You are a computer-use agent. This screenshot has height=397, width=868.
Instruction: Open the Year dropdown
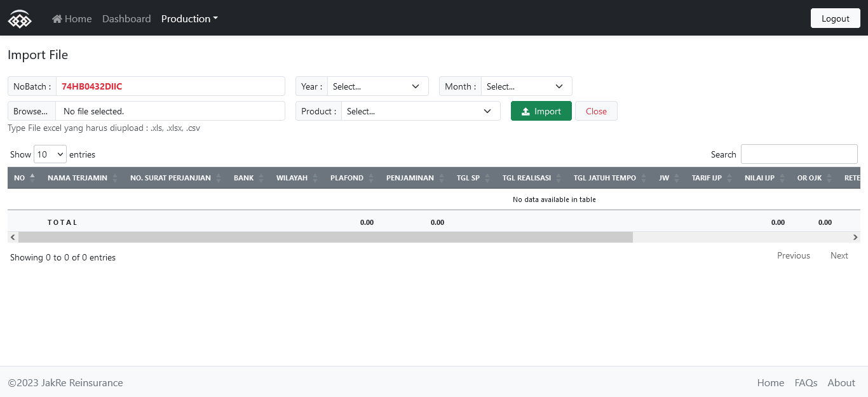coord(377,86)
